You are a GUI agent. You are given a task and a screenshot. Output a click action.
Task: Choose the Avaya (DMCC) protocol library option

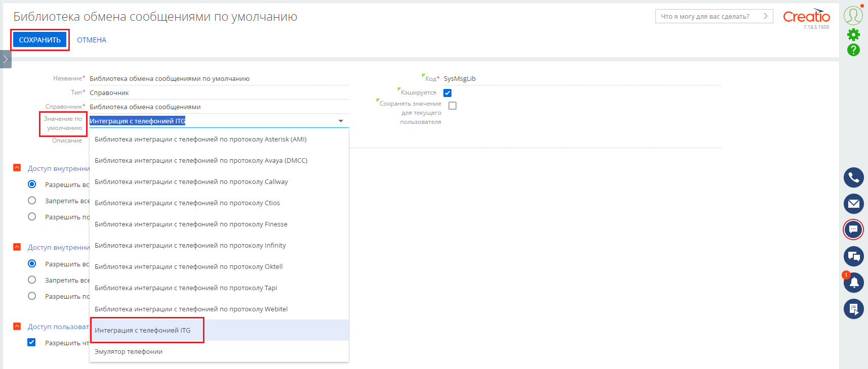pos(219,160)
